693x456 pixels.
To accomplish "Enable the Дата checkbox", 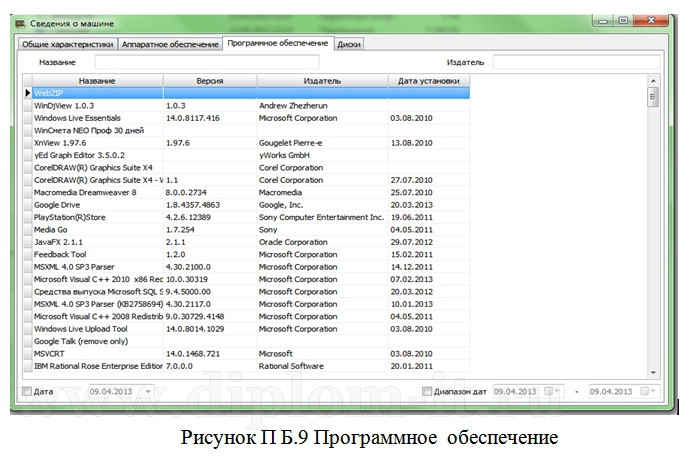I will tap(27, 391).
